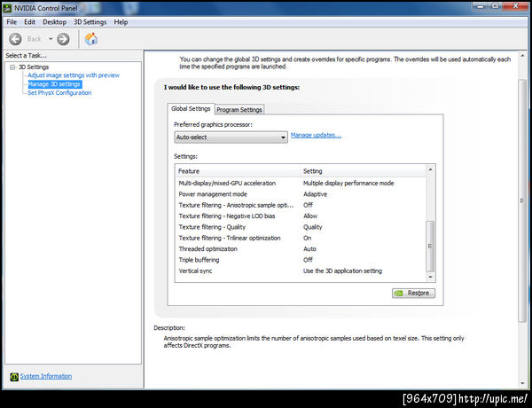Select the Power management mode row
This screenshot has width=532, height=408.
301,194
